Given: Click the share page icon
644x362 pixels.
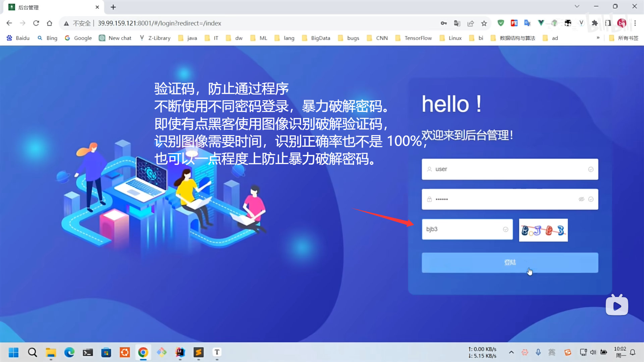Looking at the screenshot, I should (x=471, y=23).
